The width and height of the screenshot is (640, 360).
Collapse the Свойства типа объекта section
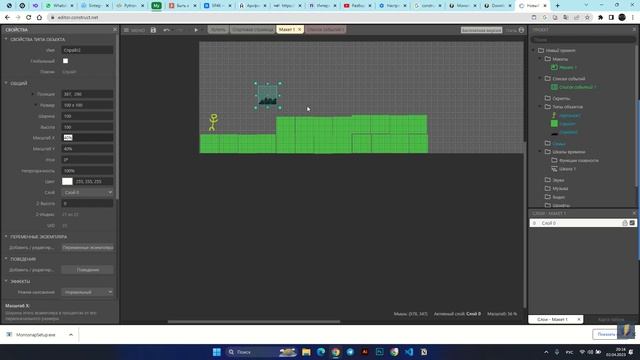(x=6, y=39)
